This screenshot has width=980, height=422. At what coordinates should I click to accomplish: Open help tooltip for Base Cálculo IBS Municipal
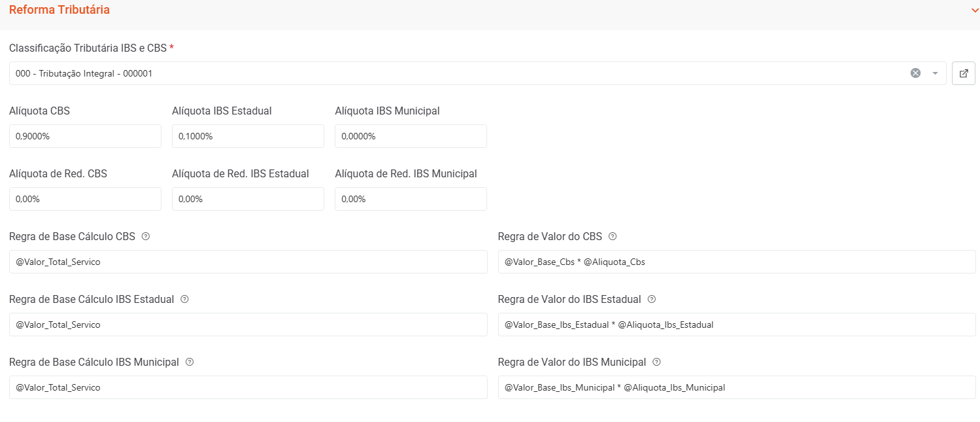[190, 362]
